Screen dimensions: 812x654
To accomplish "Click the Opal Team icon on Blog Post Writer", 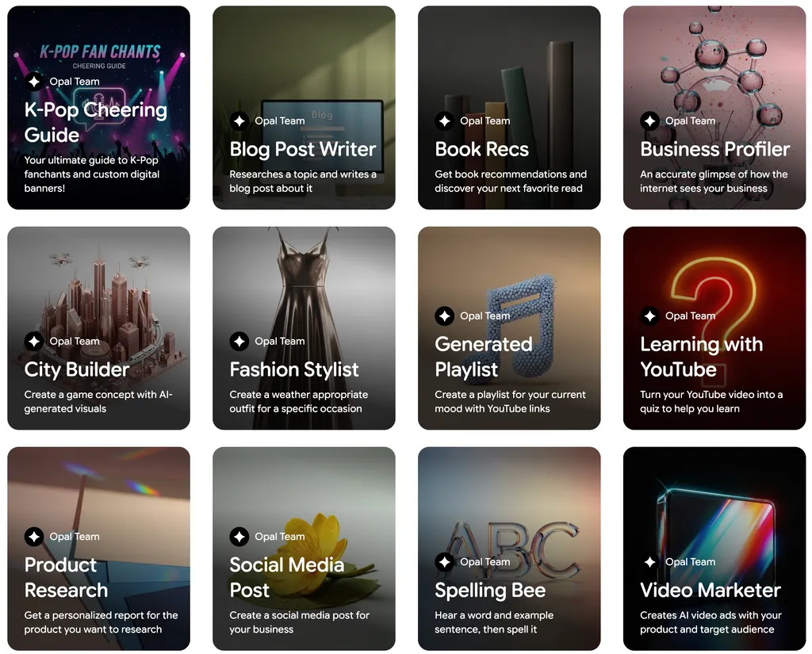I will (x=239, y=121).
